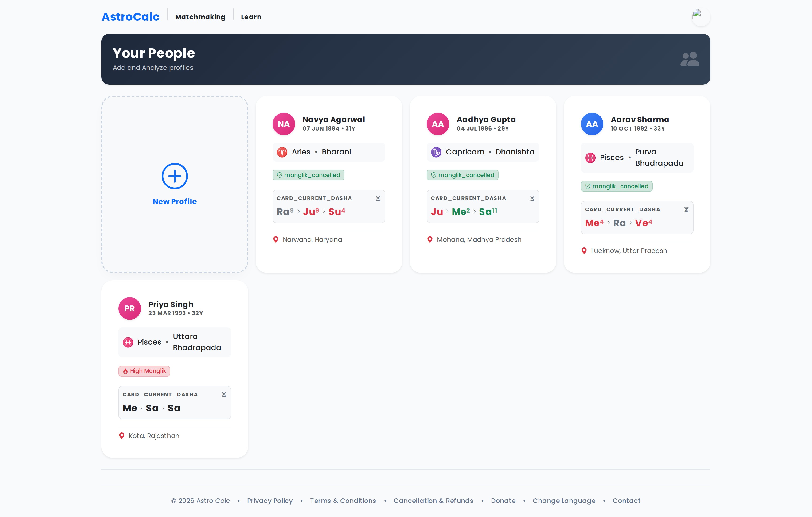
Task: Click the AstroCalc logo link
Action: click(130, 17)
